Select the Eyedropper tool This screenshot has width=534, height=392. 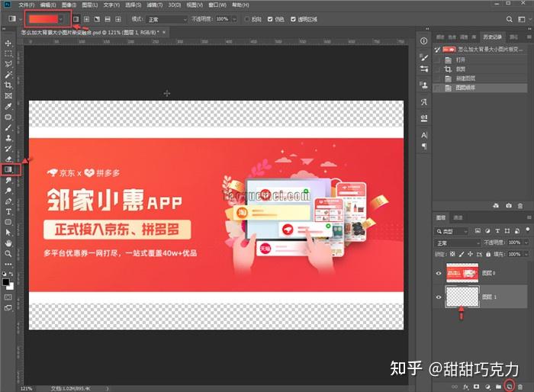click(8, 106)
